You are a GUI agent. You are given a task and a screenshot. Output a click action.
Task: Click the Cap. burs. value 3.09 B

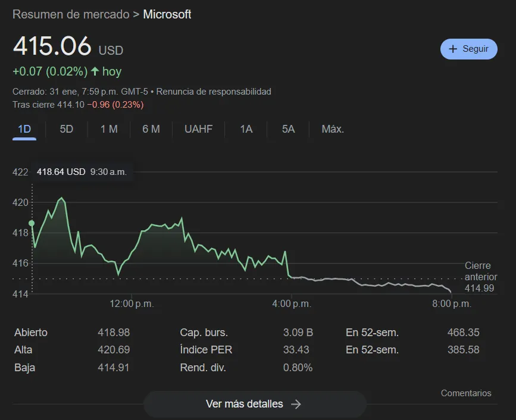298,333
